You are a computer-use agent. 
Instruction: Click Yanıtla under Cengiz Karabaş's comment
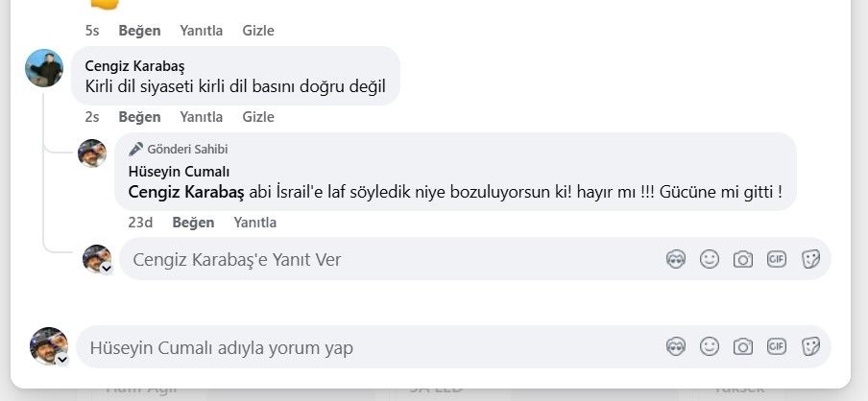click(201, 117)
